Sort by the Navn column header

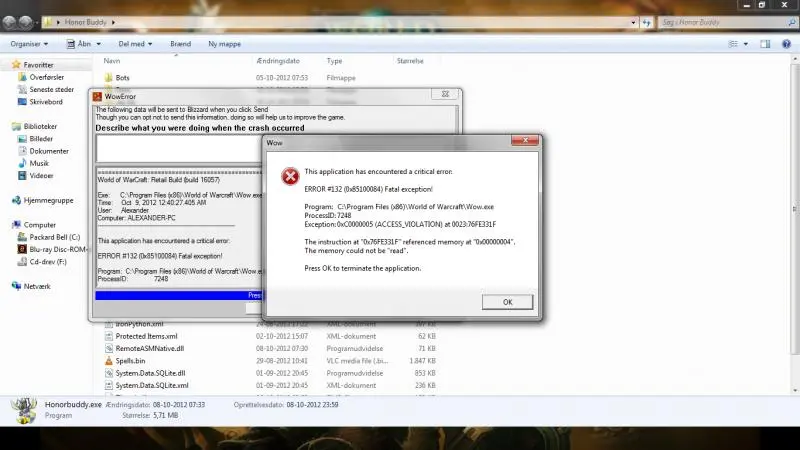112,61
